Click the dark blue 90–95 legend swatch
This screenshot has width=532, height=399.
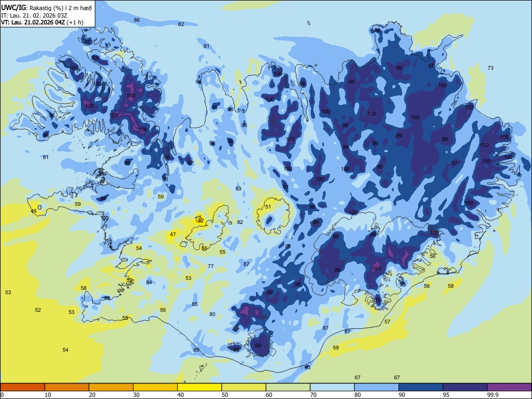click(x=421, y=387)
